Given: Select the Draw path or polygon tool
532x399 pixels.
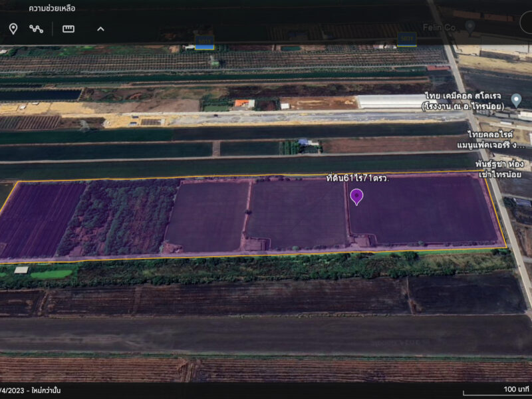Looking at the screenshot, I should click(36, 29).
